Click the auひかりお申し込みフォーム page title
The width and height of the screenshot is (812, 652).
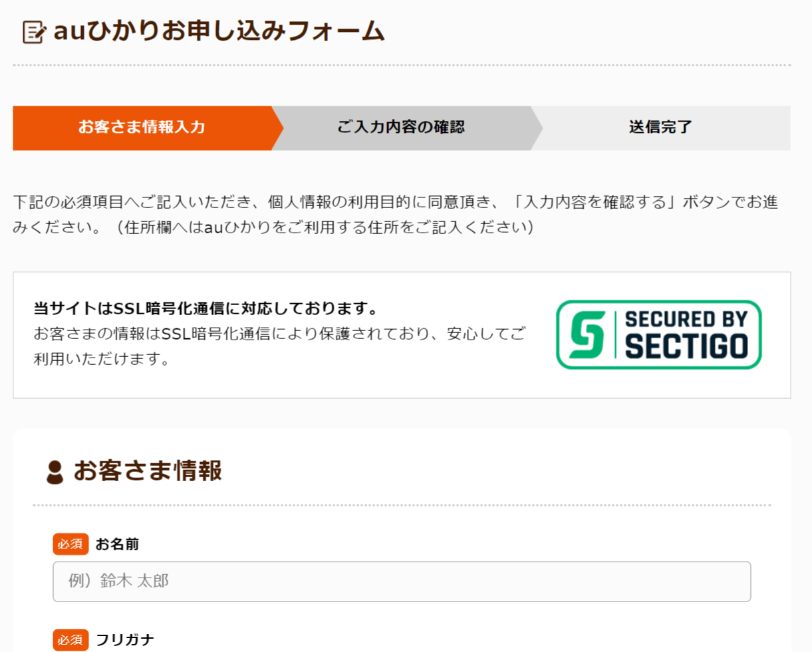[219, 31]
